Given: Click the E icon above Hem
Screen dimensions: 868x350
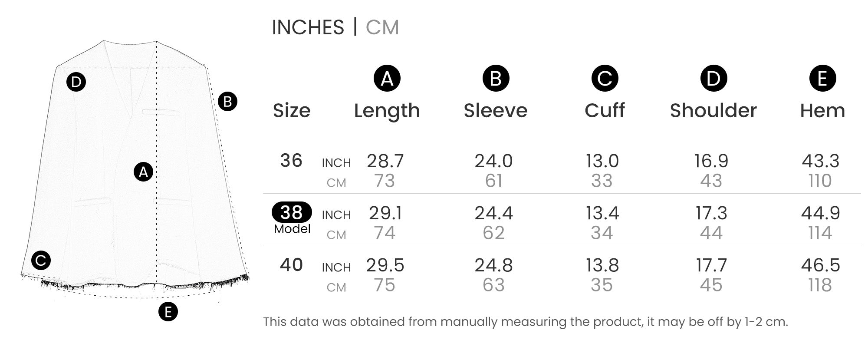Looking at the screenshot, I should pyautogui.click(x=822, y=79).
